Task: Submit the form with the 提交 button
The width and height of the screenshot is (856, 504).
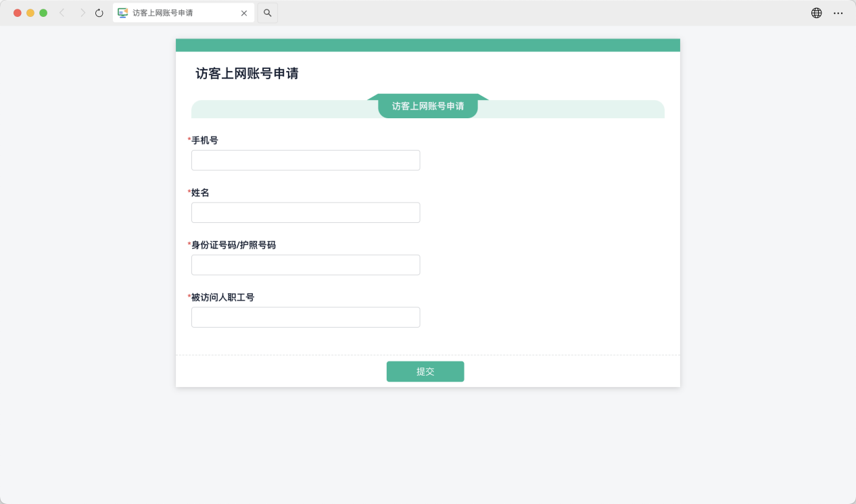Action: point(425,371)
